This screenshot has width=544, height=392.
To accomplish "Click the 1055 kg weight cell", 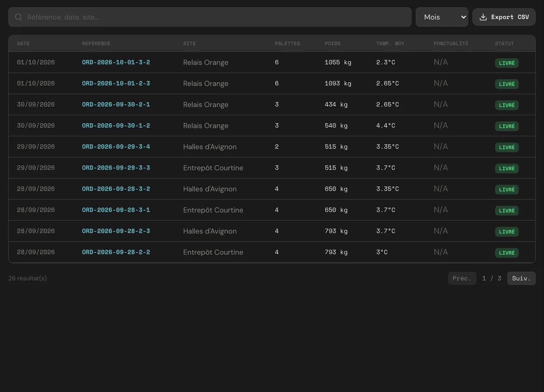I will (x=338, y=62).
